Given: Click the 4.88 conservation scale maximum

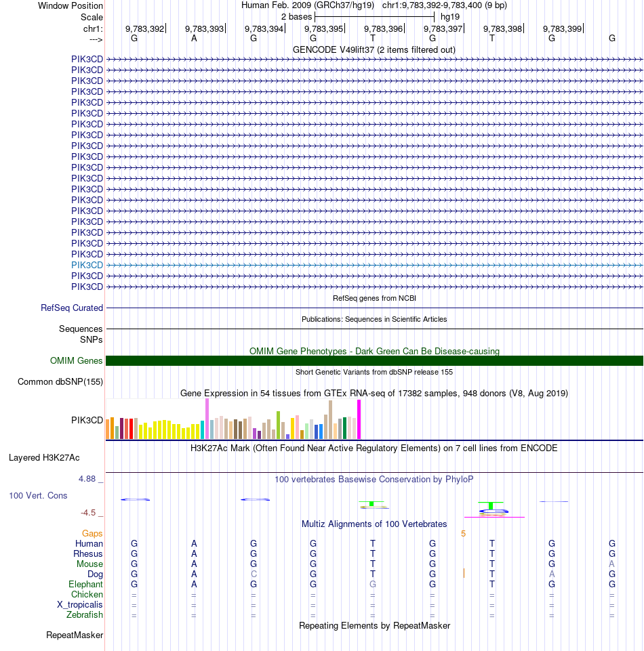Looking at the screenshot, I should [87, 479].
